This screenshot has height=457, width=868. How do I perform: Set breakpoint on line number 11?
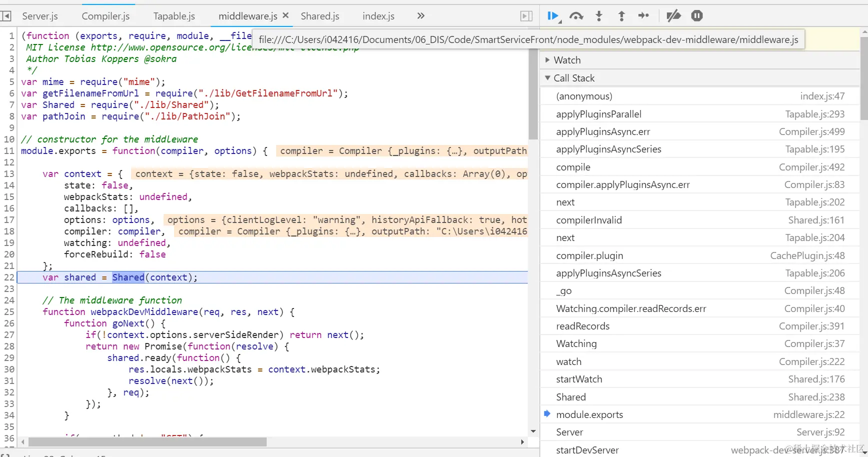[9, 151]
